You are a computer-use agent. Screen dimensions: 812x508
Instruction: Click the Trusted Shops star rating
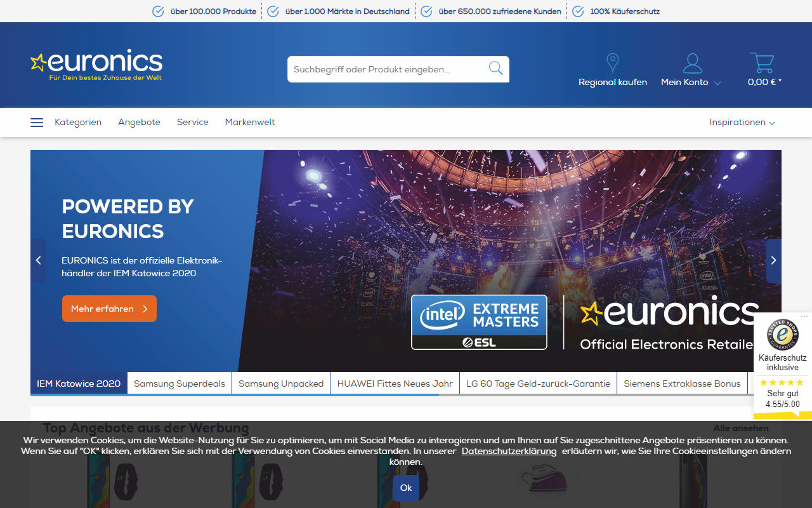[x=782, y=382]
